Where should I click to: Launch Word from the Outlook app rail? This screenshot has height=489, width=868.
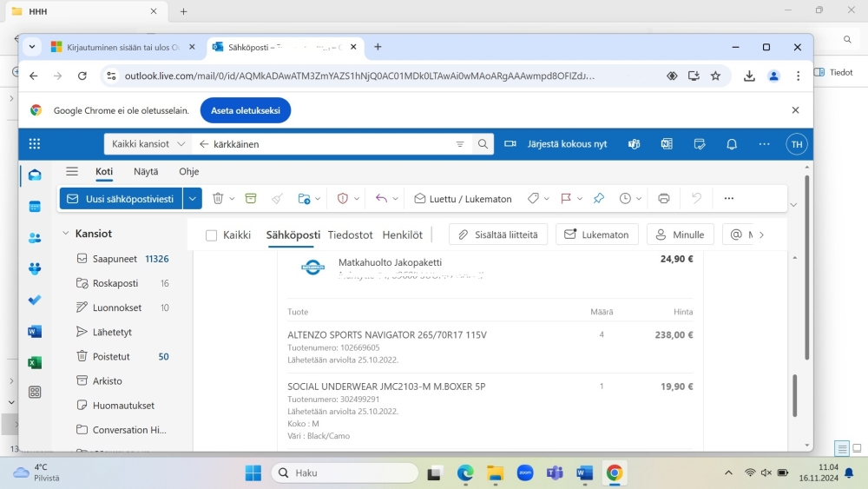[35, 331]
